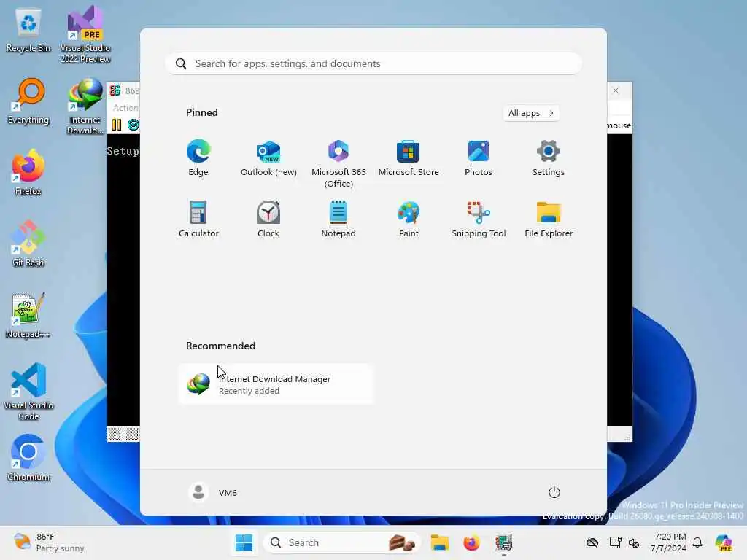
Task: Open clock and date 7:20 PM flyout
Action: click(x=669, y=542)
